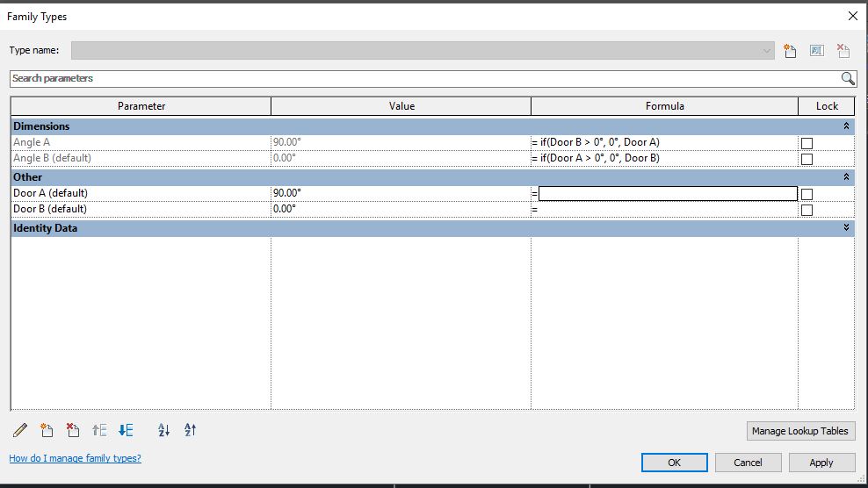Select the Door A (default) parameter name
This screenshot has height=488, width=868.
tap(50, 193)
